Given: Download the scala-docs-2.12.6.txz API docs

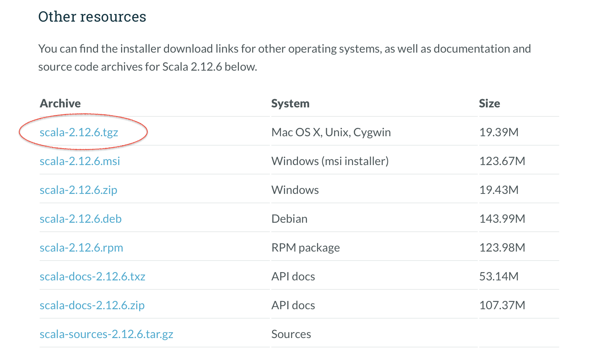Looking at the screenshot, I should click(x=92, y=276).
